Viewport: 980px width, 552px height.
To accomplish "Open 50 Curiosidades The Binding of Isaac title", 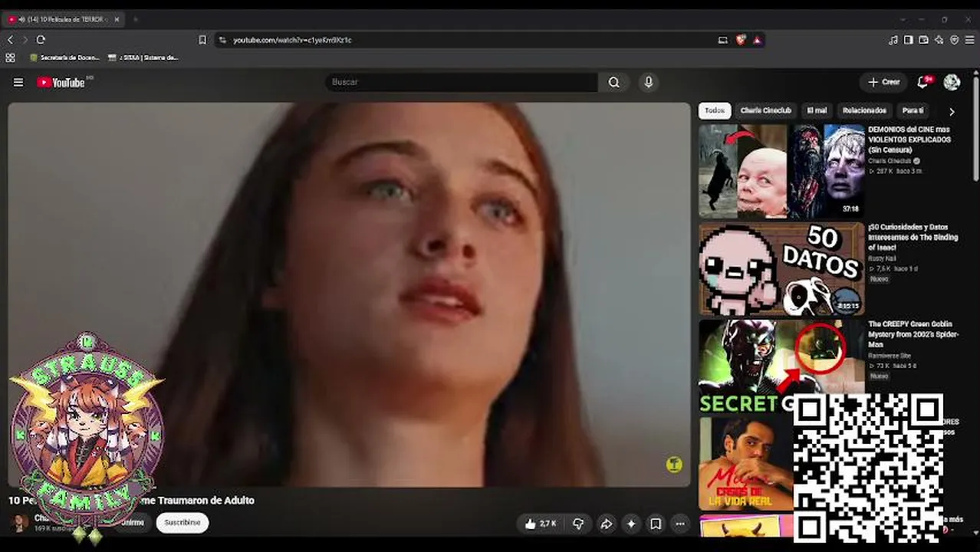I will coord(913,238).
